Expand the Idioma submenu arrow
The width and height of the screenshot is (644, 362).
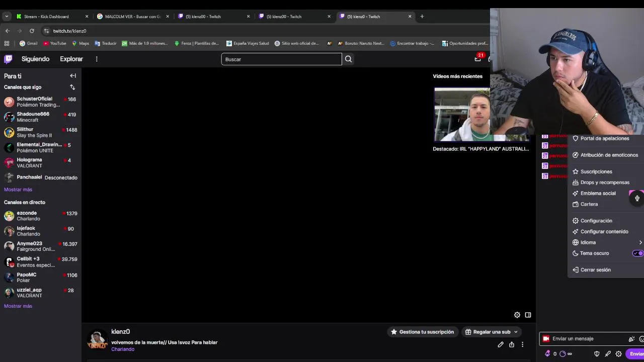tap(640, 242)
